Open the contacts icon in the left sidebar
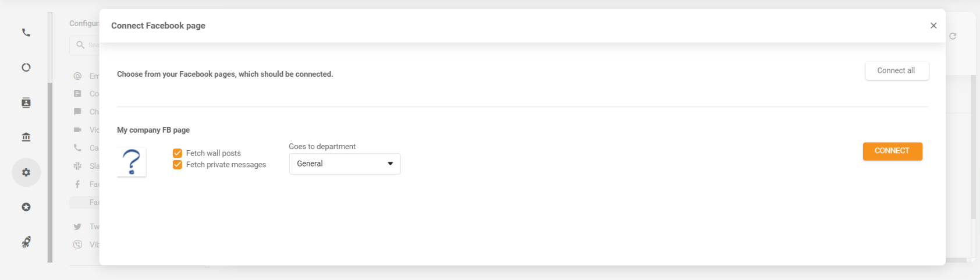980x280 pixels. tap(26, 103)
